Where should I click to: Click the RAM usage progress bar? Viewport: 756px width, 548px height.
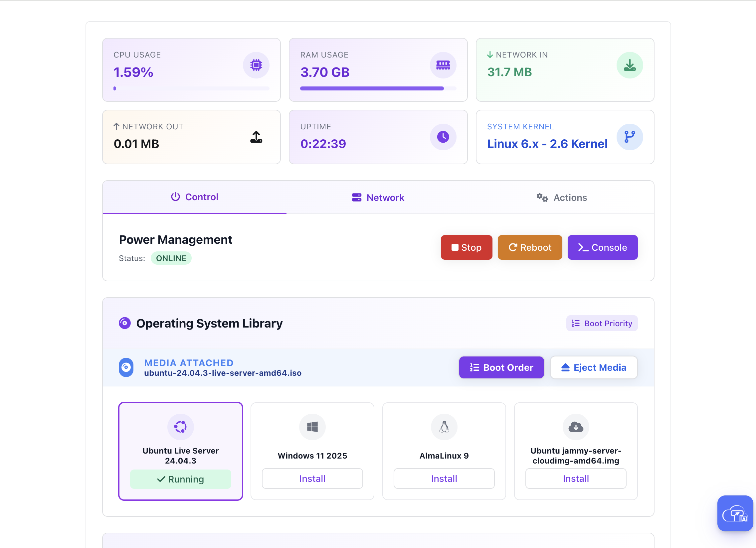[378, 88]
